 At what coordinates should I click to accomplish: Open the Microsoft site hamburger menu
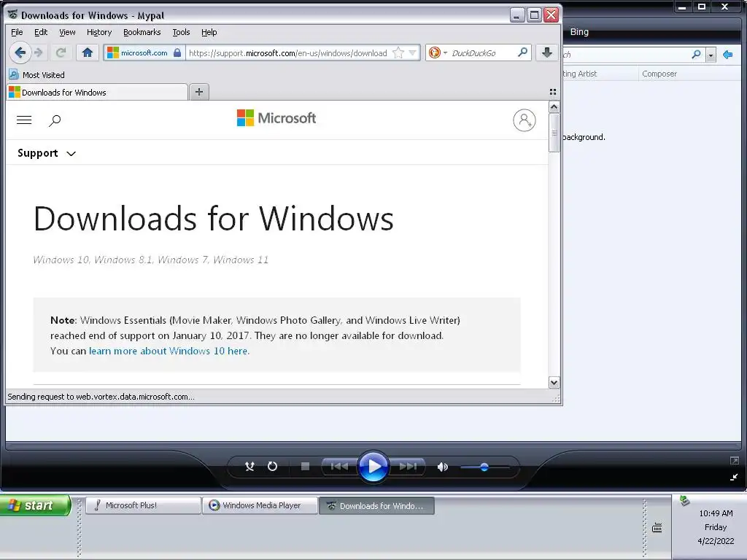click(24, 120)
